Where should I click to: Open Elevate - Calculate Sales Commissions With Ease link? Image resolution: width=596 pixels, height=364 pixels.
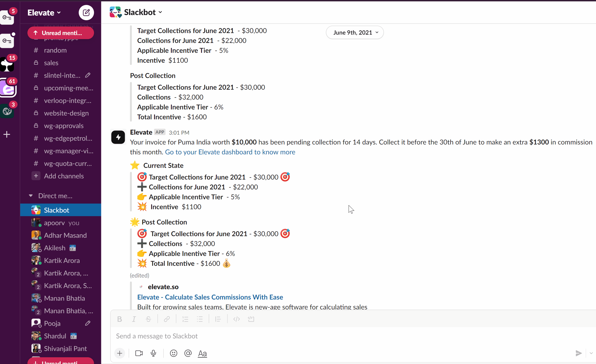[210, 297]
